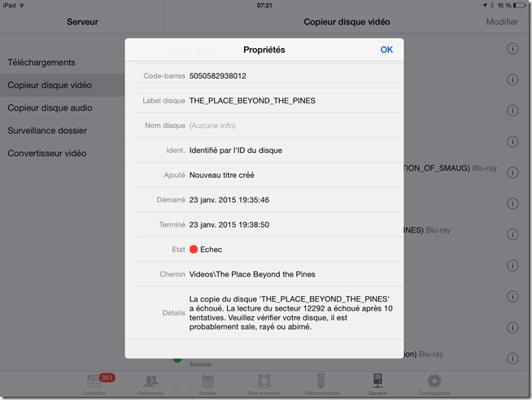Open the Configuration gear tab
532x400 pixels.
[434, 385]
